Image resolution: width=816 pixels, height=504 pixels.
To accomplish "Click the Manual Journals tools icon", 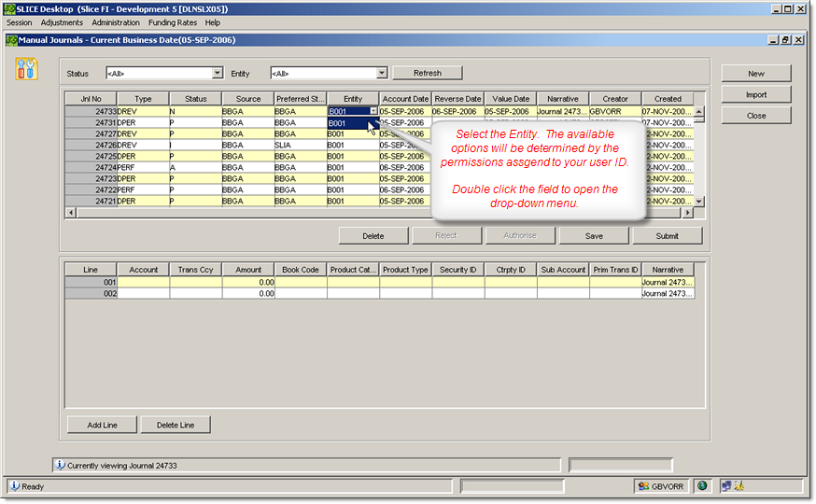I will coord(27,68).
